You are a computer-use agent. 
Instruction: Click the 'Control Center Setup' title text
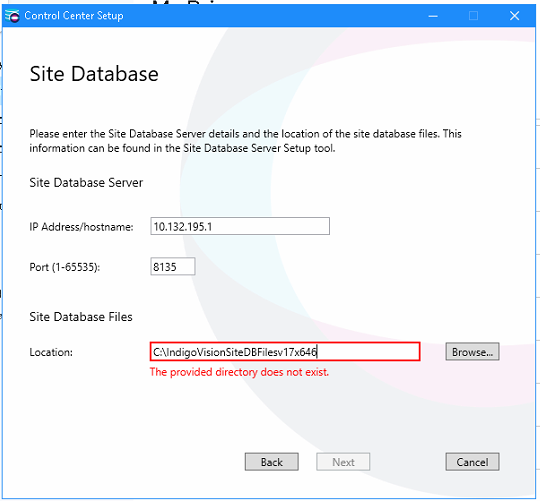74,16
